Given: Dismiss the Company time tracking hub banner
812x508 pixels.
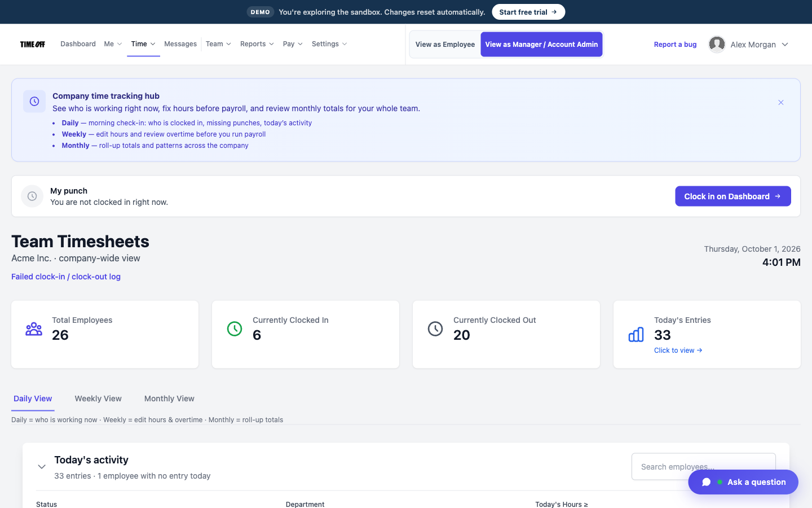Looking at the screenshot, I should tap(781, 102).
